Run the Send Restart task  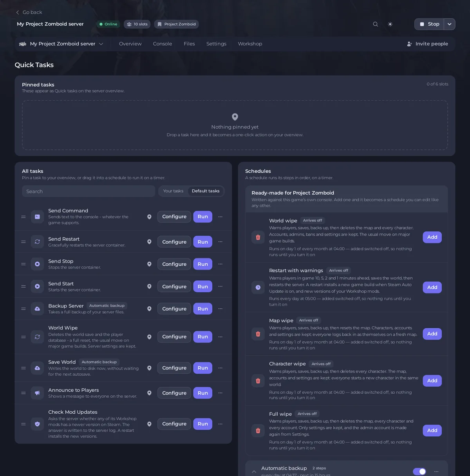click(203, 242)
